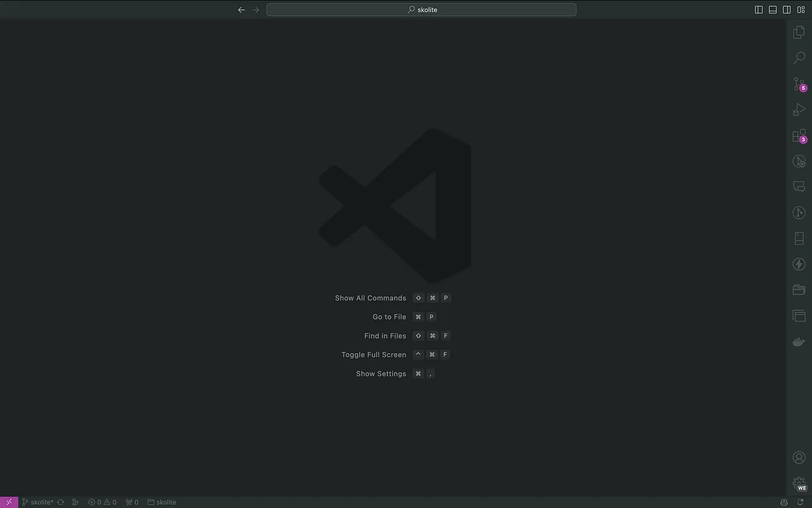The image size is (812, 508).
Task: Open the Manage gear settings menu
Action: [799, 483]
